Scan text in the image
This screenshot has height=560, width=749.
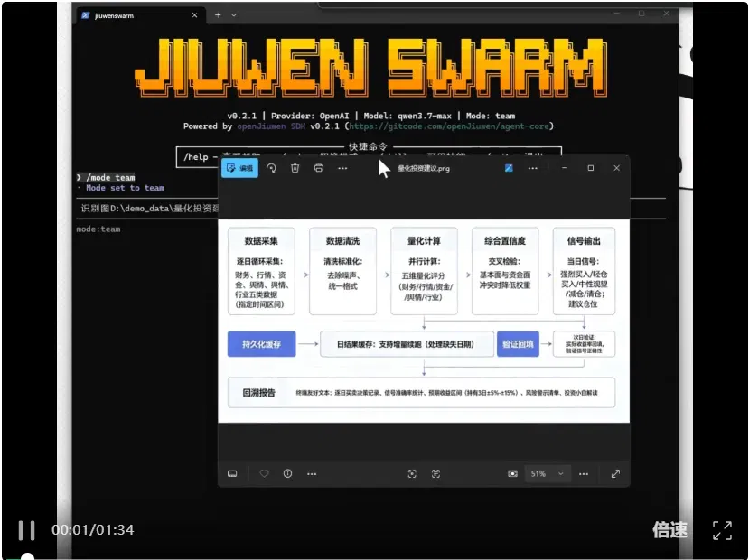[x=435, y=473]
